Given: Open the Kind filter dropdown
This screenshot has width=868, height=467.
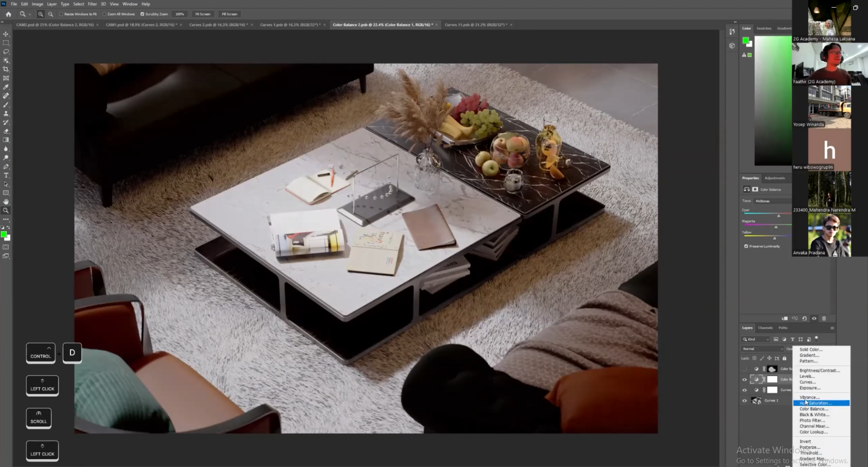Looking at the screenshot, I should [x=755, y=340].
